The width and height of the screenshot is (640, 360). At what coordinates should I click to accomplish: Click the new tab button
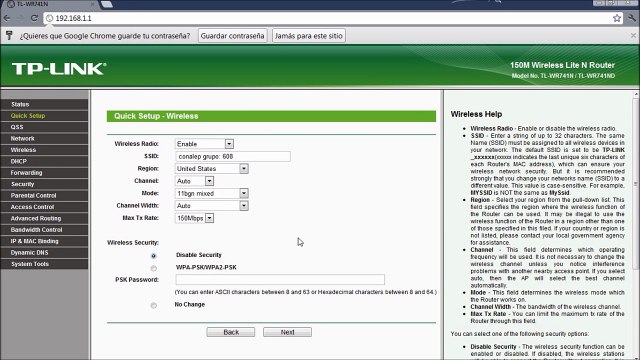(107, 4)
